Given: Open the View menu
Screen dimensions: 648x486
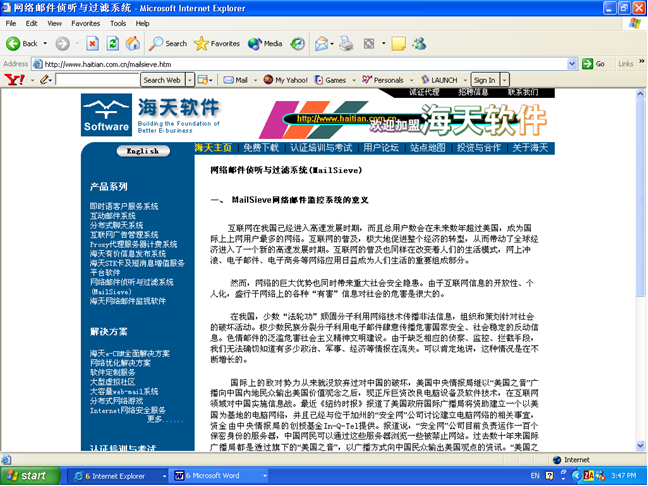Looking at the screenshot, I should (x=54, y=24).
